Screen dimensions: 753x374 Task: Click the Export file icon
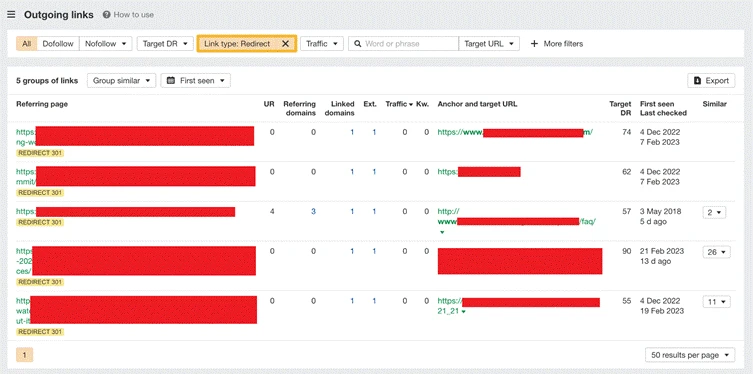(697, 81)
